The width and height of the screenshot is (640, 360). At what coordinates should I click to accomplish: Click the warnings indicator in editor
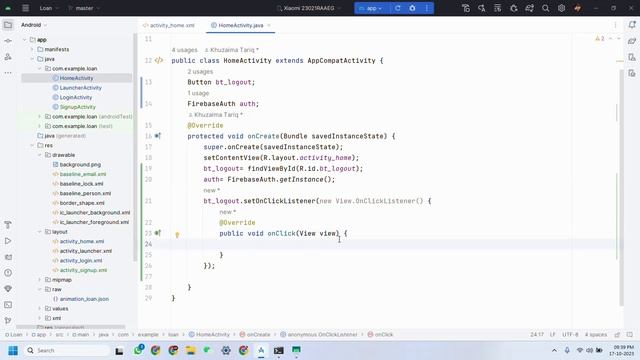click(600, 39)
